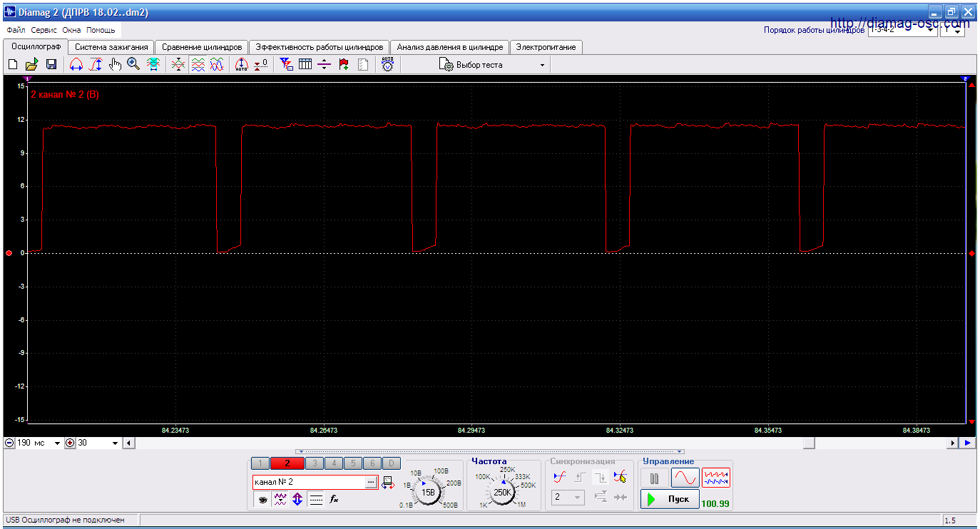Click the purple waveform filter icon

click(280, 500)
